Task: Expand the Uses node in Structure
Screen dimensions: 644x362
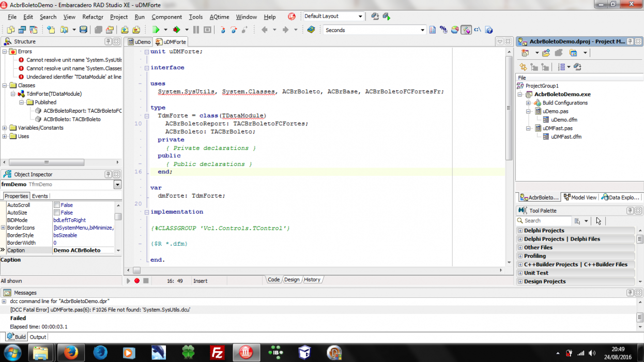Action: (5, 136)
